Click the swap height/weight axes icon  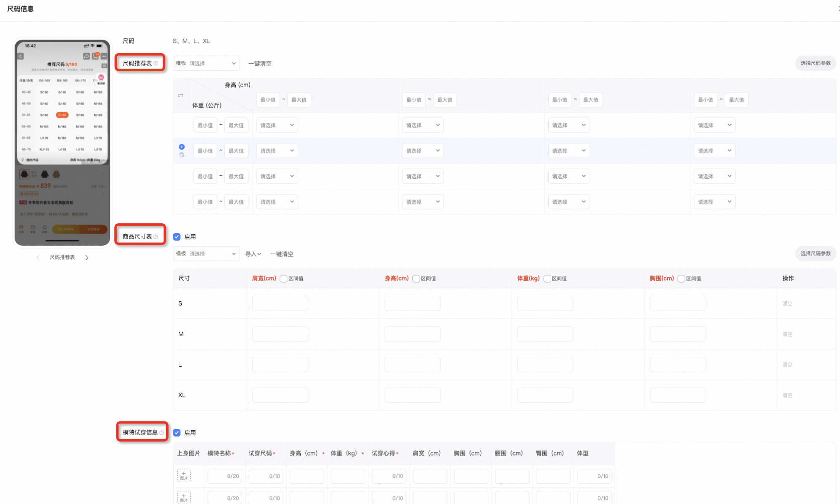click(180, 96)
